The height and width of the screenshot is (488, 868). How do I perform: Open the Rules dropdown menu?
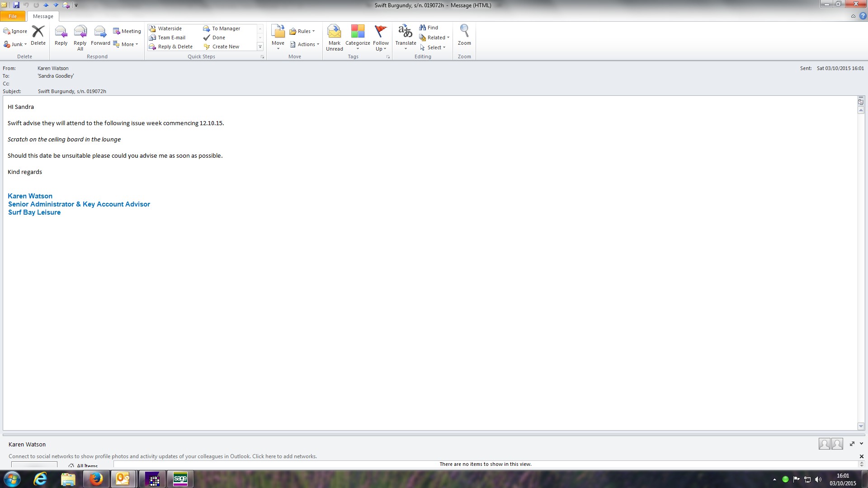point(302,31)
